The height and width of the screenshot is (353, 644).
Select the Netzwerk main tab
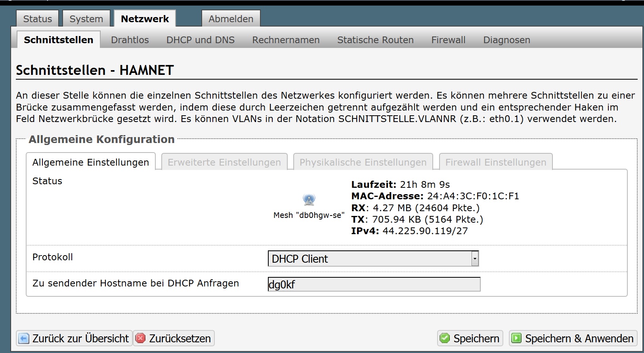click(145, 19)
